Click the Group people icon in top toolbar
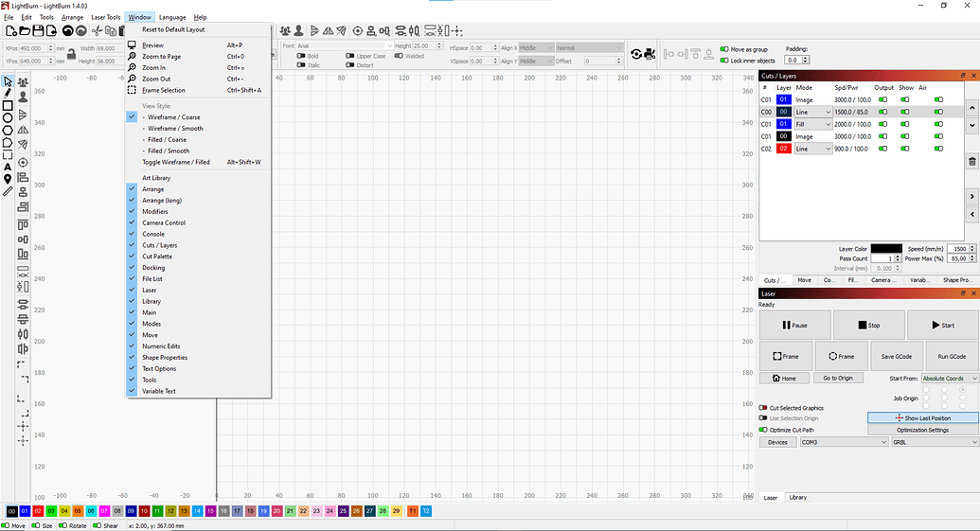 point(285,30)
